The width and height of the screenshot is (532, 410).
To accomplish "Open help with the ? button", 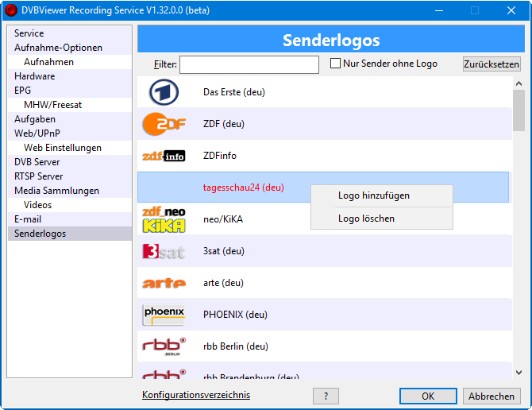I will point(326,396).
